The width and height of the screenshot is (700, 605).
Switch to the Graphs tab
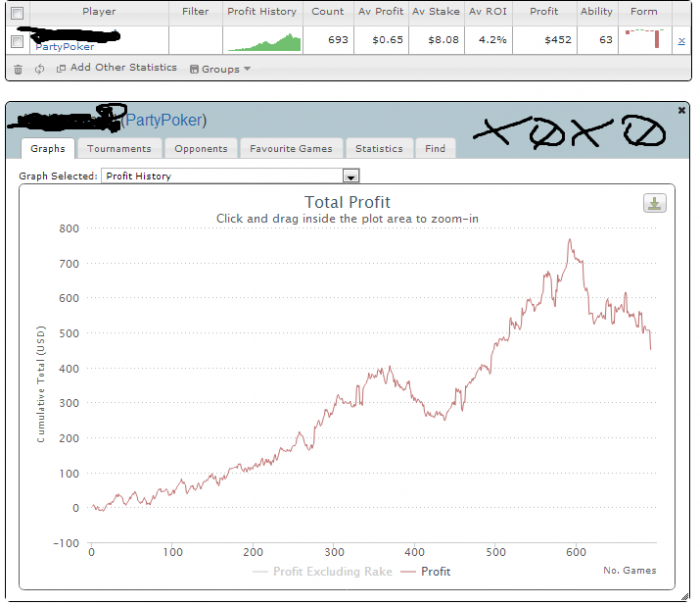pos(48,148)
